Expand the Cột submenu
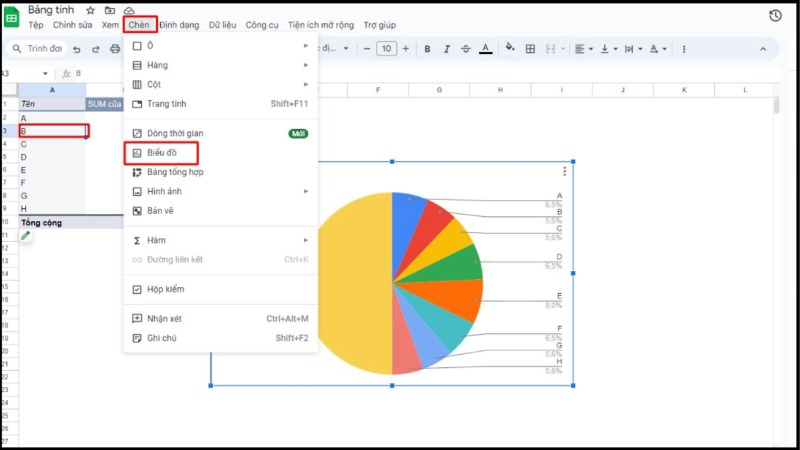 point(220,85)
